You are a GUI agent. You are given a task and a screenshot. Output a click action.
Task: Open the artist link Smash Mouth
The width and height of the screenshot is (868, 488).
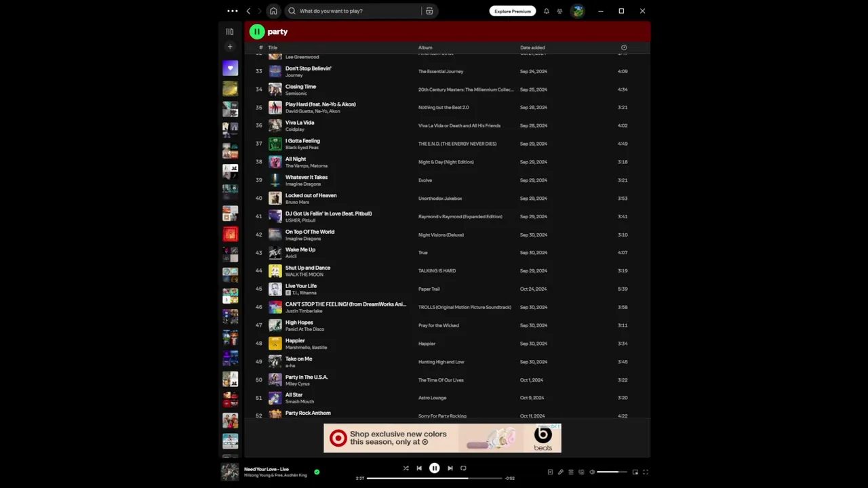299,401
